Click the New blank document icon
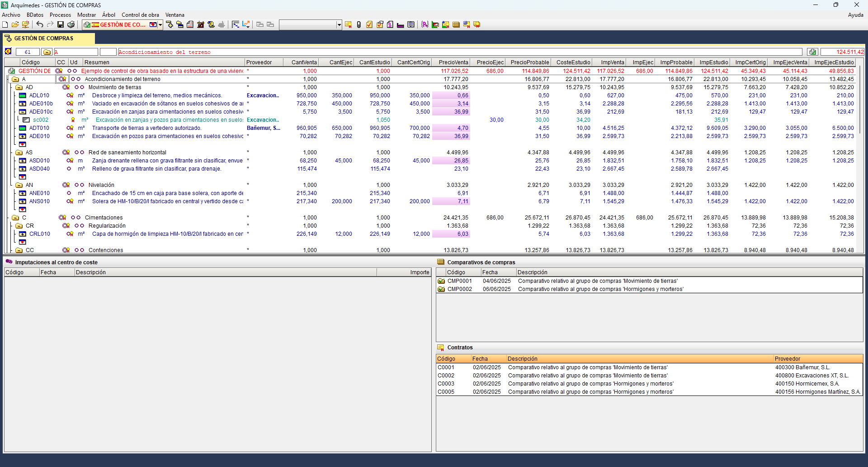Viewport: 868px width, 467px height. point(5,24)
